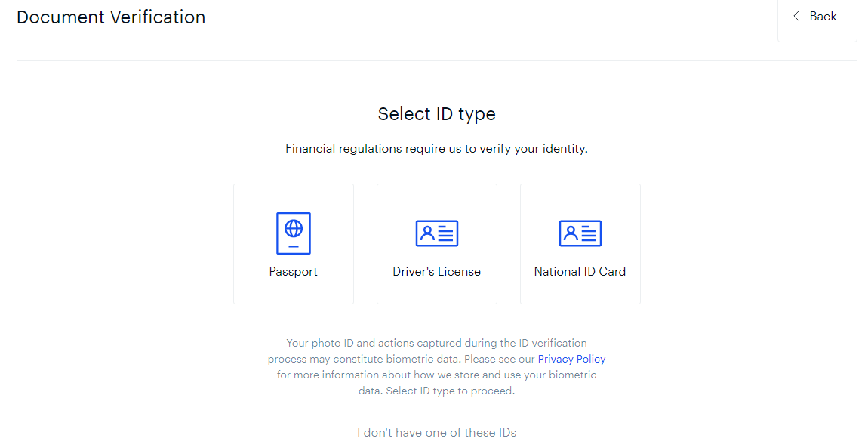The height and width of the screenshot is (448, 868).
Task: Click the ID card outline icon for Driver's License
Action: point(436,233)
